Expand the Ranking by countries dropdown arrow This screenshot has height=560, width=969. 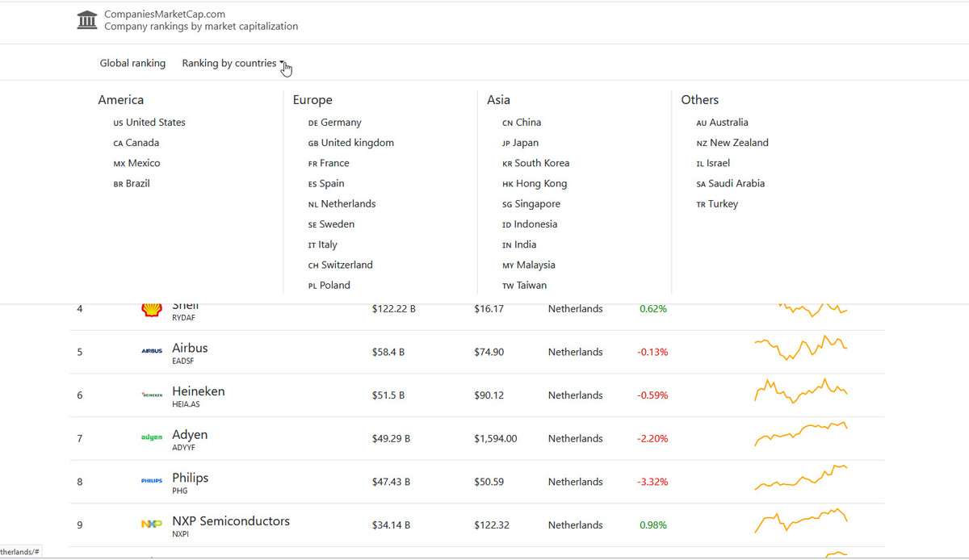coord(282,63)
